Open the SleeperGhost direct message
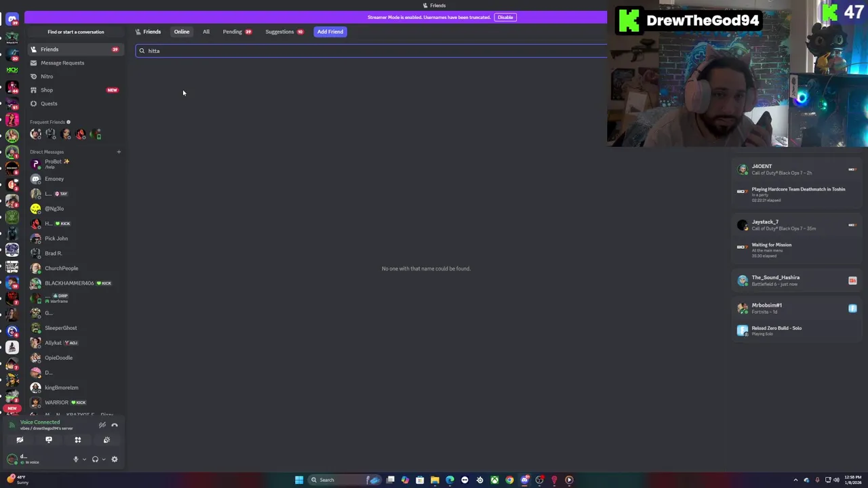Image resolution: width=868 pixels, height=488 pixels. click(75, 328)
